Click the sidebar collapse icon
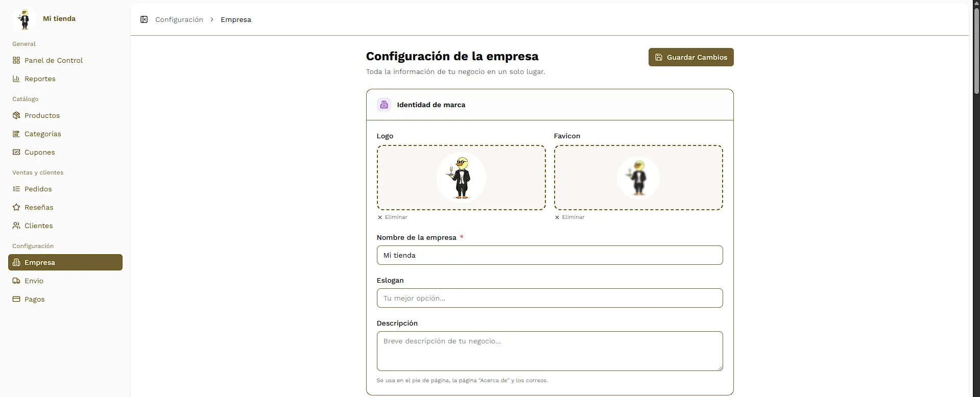Image resolution: width=980 pixels, height=397 pixels. pos(144,19)
